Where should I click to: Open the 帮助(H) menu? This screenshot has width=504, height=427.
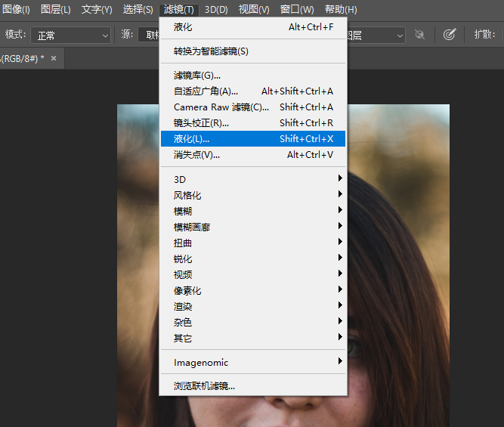pyautogui.click(x=341, y=10)
